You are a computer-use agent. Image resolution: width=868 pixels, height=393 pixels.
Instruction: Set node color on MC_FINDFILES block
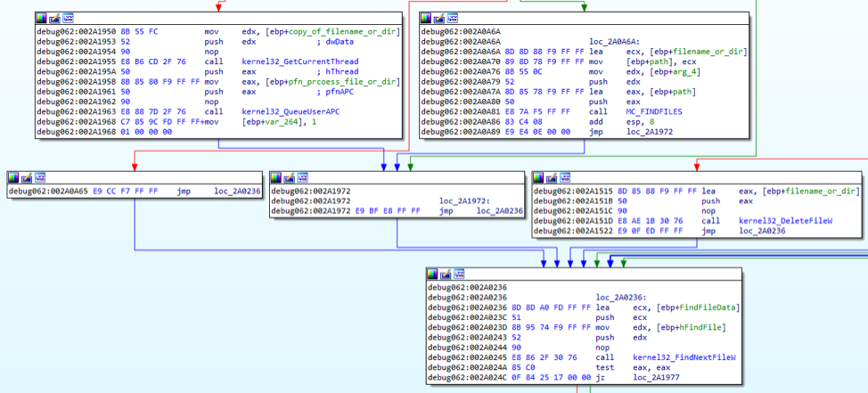pyautogui.click(x=426, y=18)
